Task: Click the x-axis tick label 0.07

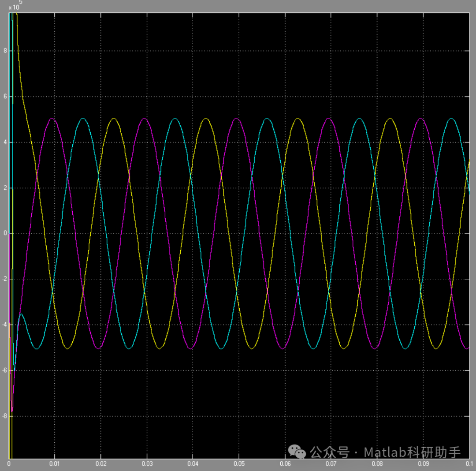Action: pyautogui.click(x=331, y=464)
